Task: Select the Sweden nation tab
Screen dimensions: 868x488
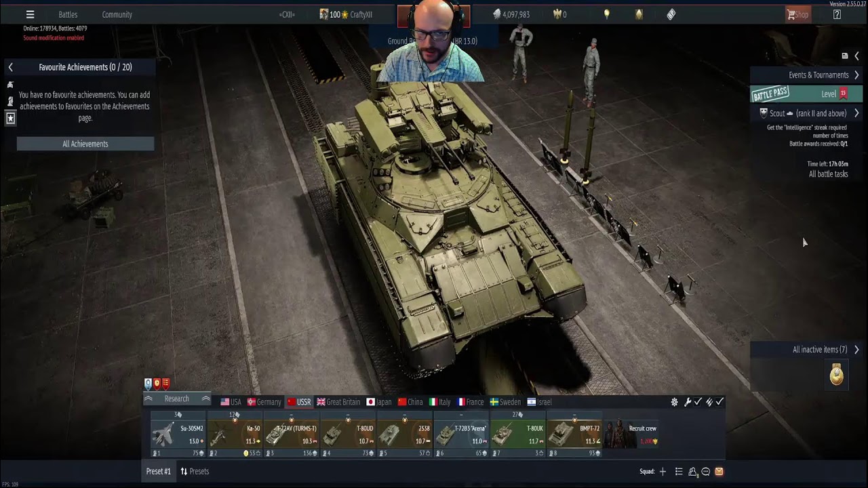Action: click(x=505, y=402)
